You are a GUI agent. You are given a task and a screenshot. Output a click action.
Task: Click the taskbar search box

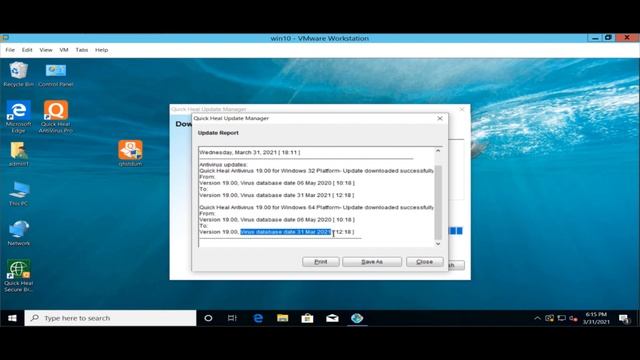pyautogui.click(x=110, y=318)
